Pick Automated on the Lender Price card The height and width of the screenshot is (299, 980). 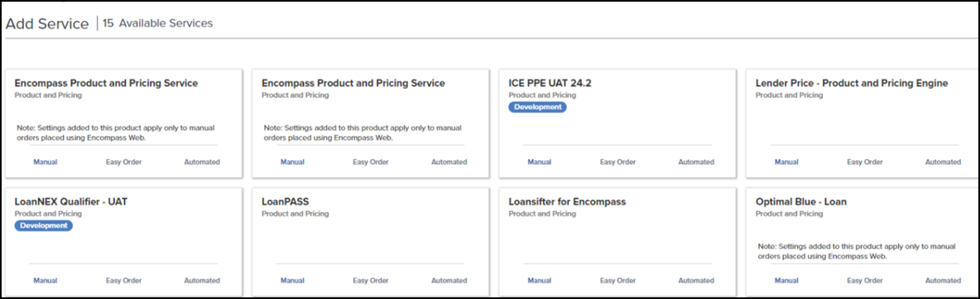click(943, 162)
